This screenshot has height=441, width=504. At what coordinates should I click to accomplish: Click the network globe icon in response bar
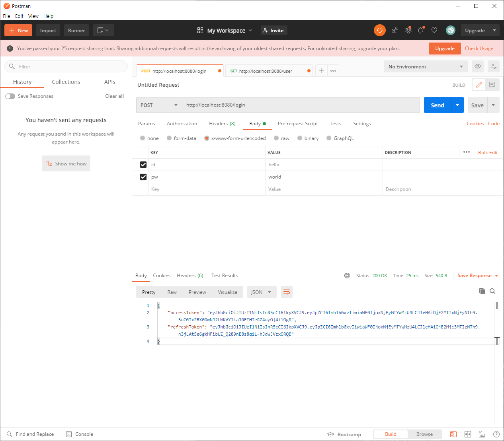click(x=347, y=276)
